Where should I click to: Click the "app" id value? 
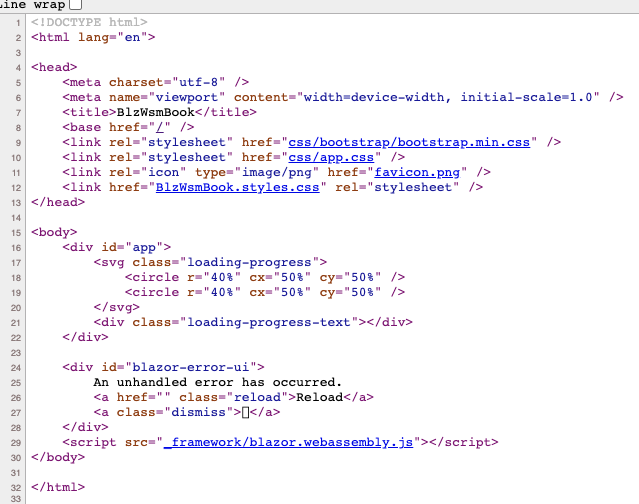(144, 247)
